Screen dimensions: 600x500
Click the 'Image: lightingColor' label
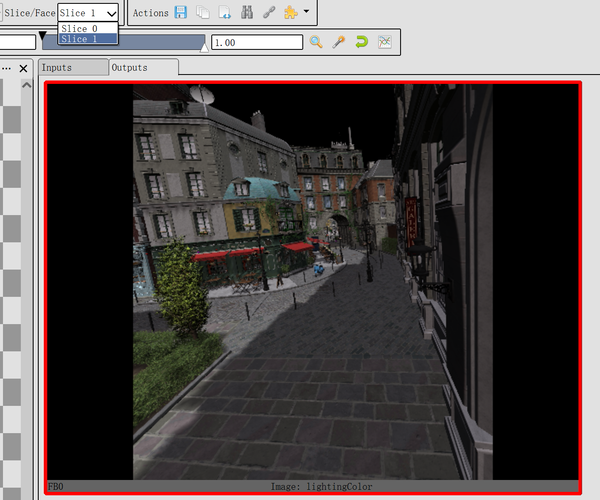pos(321,487)
